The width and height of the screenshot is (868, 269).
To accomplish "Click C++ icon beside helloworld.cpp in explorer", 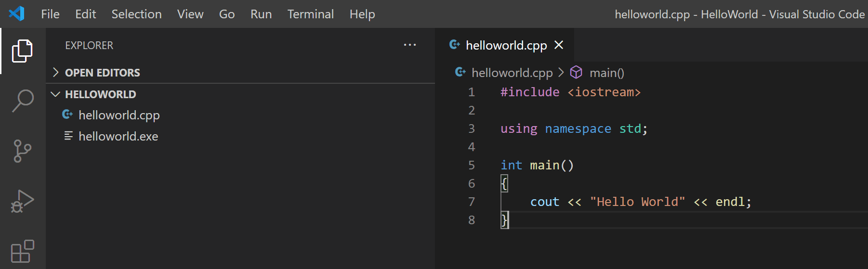I will [67, 115].
